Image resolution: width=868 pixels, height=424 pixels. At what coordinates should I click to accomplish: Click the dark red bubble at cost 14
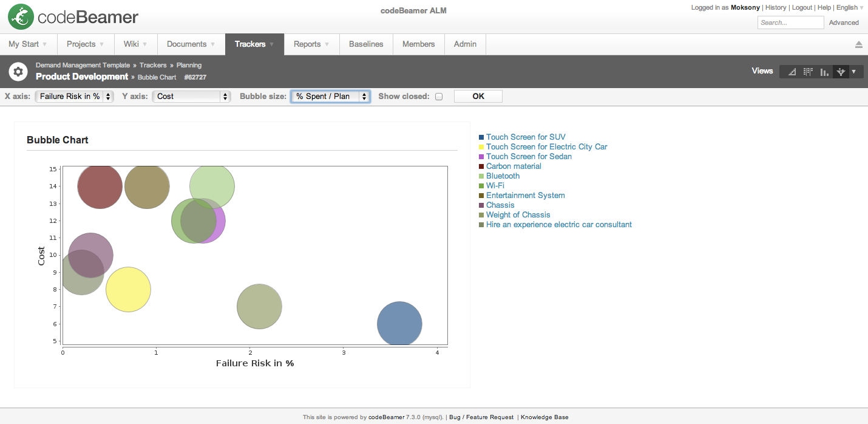tap(100, 186)
